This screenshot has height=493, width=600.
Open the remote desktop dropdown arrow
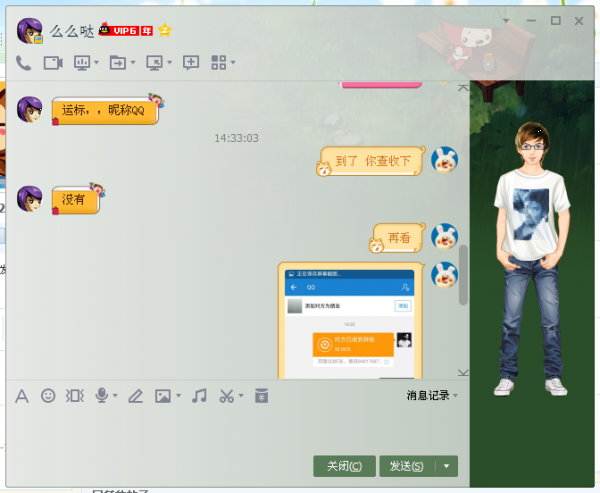(x=170, y=62)
